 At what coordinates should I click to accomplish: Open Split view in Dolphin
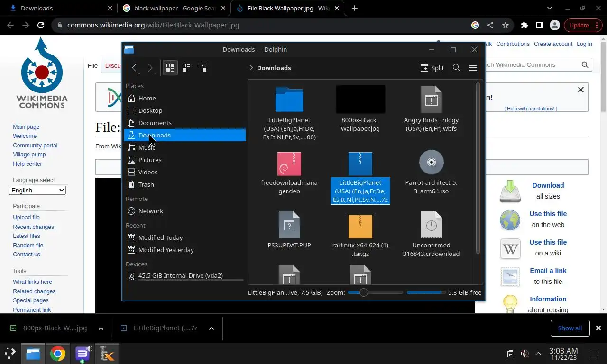[x=432, y=68]
